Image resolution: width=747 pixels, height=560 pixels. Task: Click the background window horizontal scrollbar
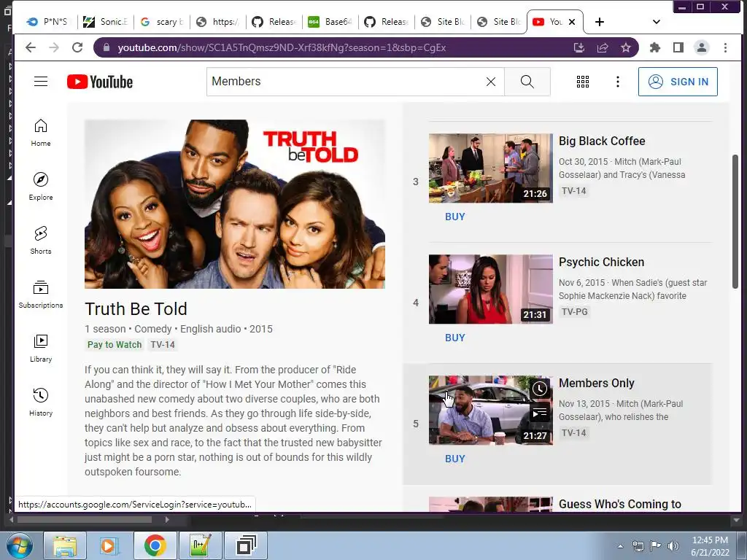point(85,519)
